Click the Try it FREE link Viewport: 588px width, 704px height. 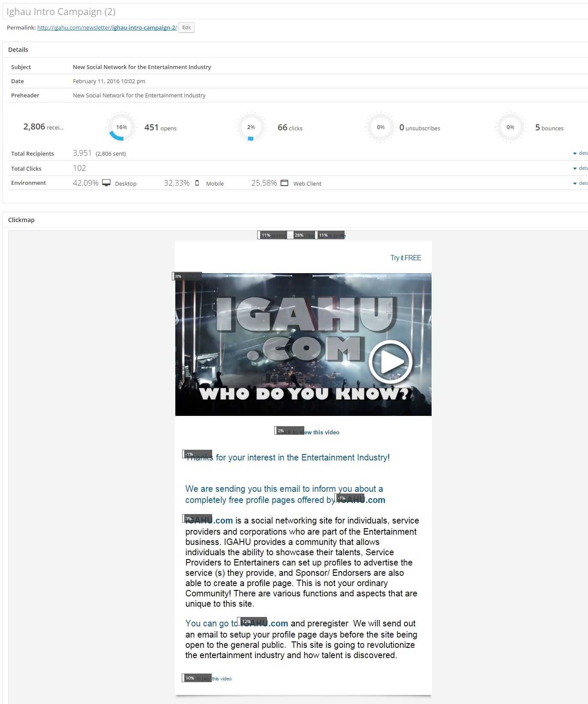406,258
